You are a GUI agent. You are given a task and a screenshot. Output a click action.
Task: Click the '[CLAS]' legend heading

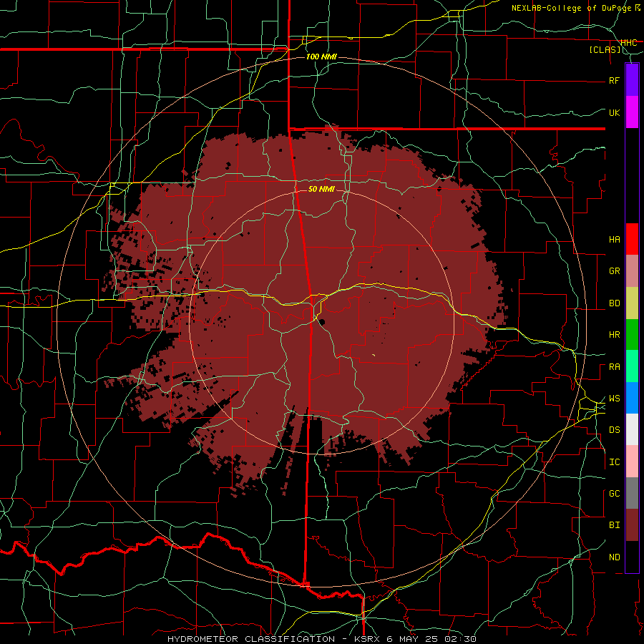pyautogui.click(x=605, y=49)
